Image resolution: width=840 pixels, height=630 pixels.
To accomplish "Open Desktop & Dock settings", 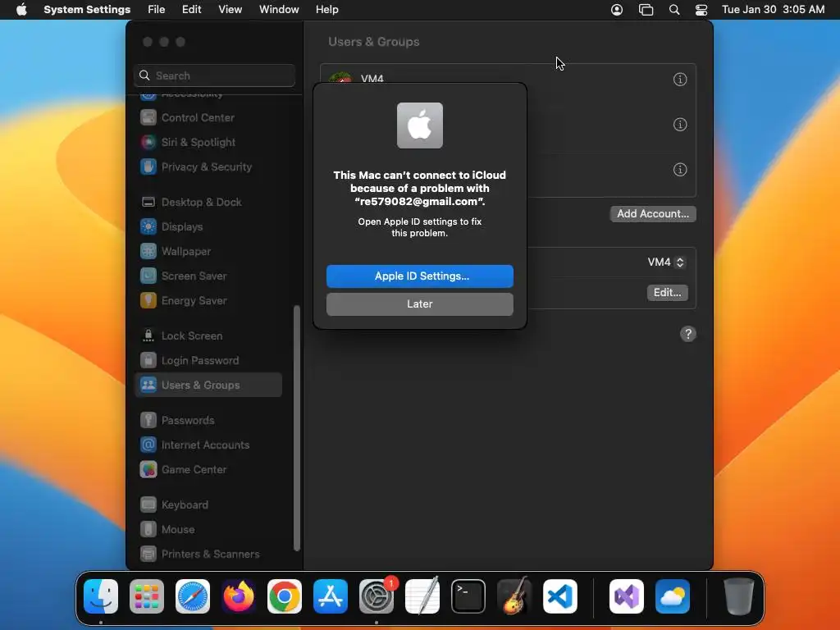I will (208, 202).
